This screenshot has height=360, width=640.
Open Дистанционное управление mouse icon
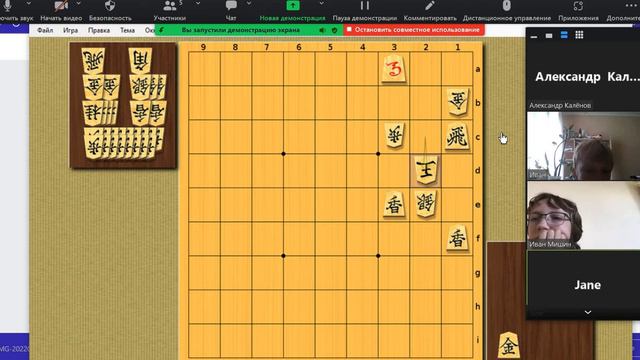click(507, 5)
